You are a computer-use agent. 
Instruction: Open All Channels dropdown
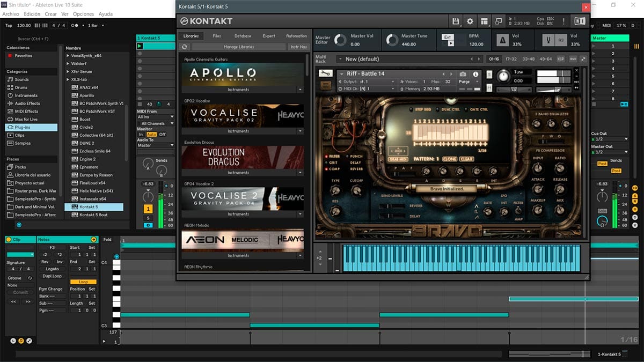[156, 123]
